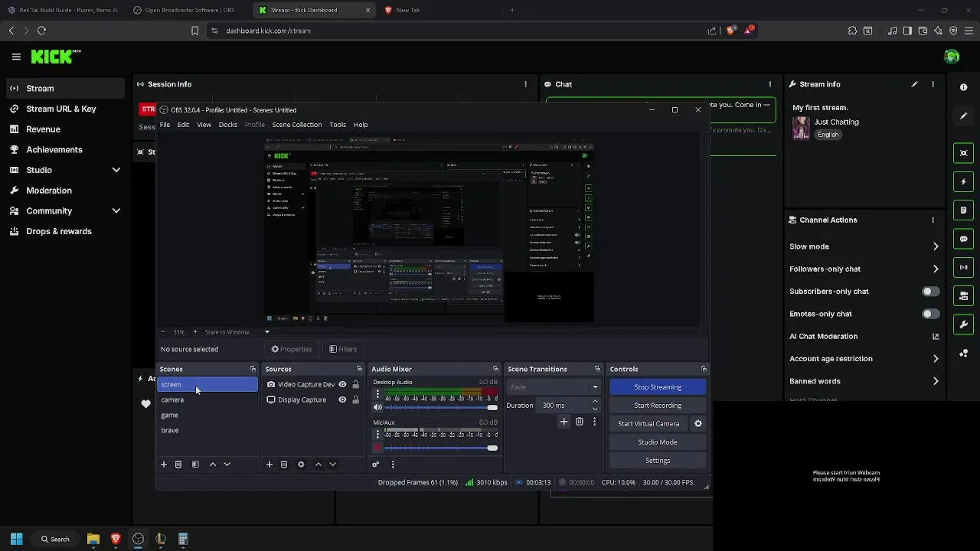Click Studio Mode button
Screen dimensions: 980x551
click(658, 442)
